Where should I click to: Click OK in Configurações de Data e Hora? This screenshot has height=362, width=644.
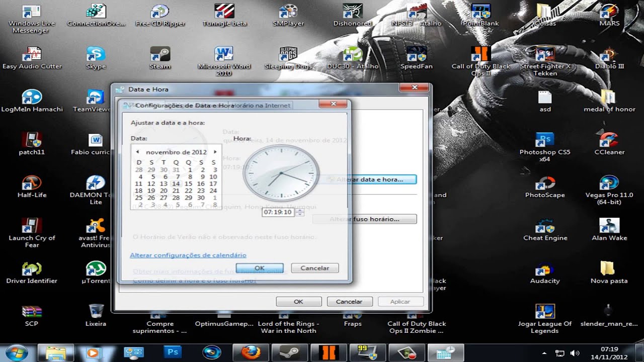(x=260, y=268)
